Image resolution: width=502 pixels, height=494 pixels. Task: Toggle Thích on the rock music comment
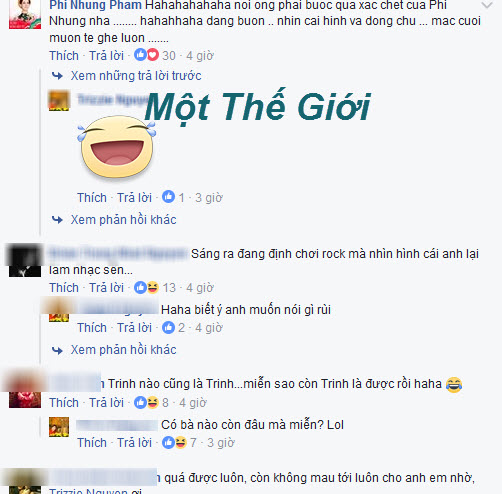point(64,287)
